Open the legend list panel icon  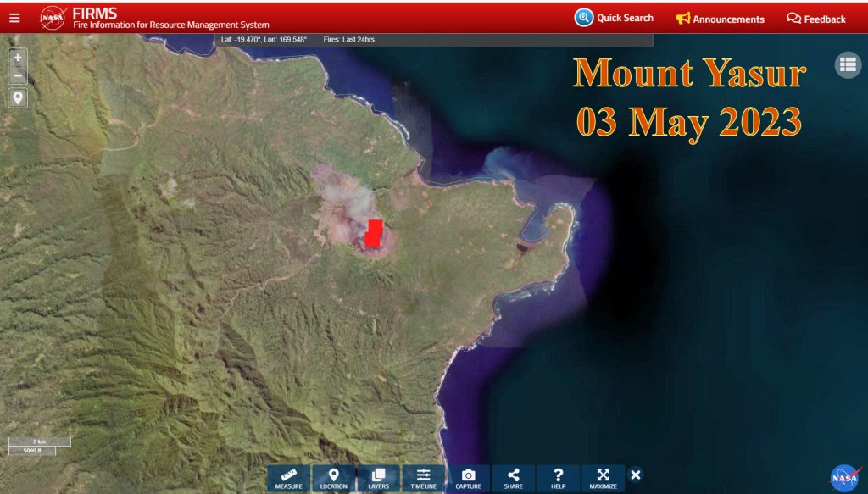click(x=848, y=65)
